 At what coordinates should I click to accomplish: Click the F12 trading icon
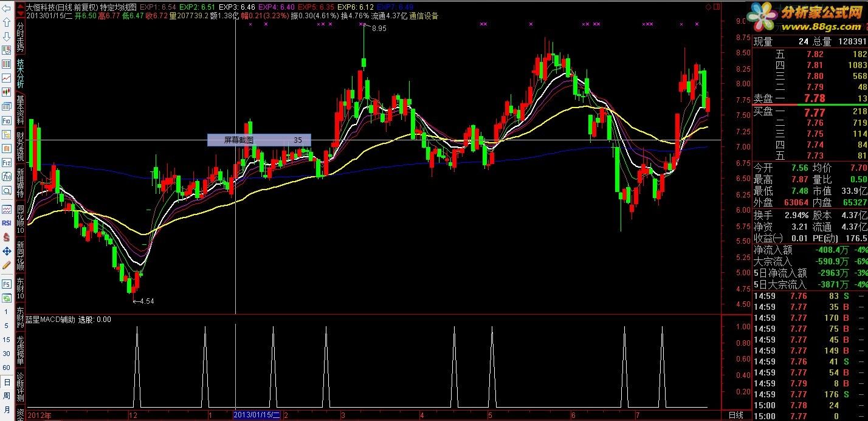coord(7,162)
